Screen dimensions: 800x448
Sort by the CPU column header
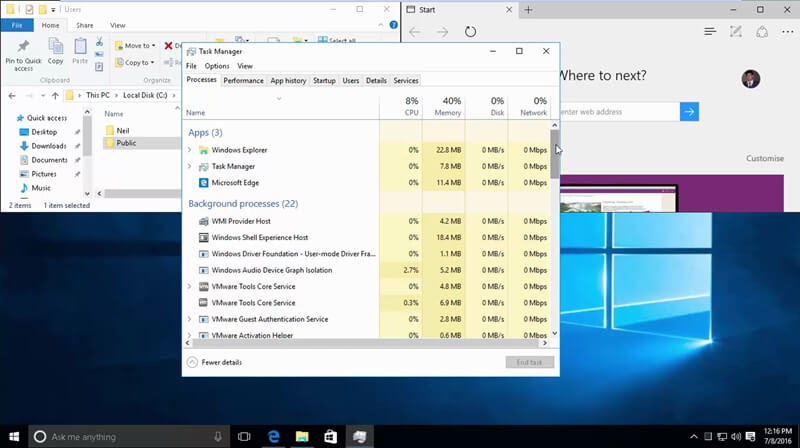401,106
